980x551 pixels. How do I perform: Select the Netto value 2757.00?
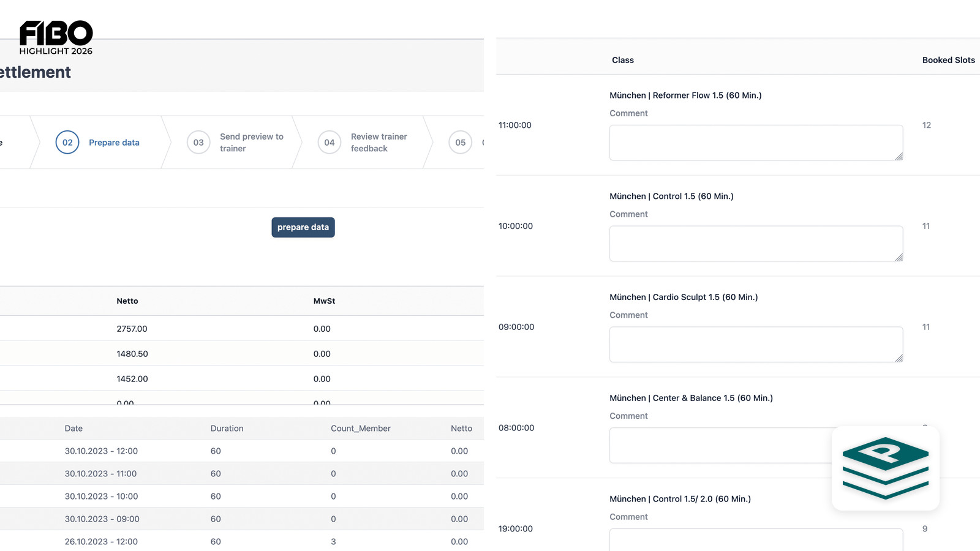132,329
